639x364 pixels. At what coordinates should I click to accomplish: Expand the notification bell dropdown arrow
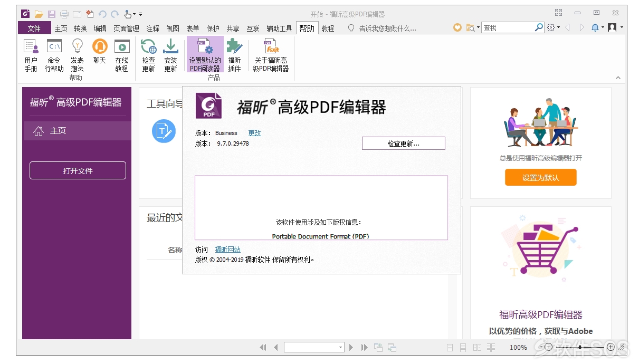pos(603,27)
